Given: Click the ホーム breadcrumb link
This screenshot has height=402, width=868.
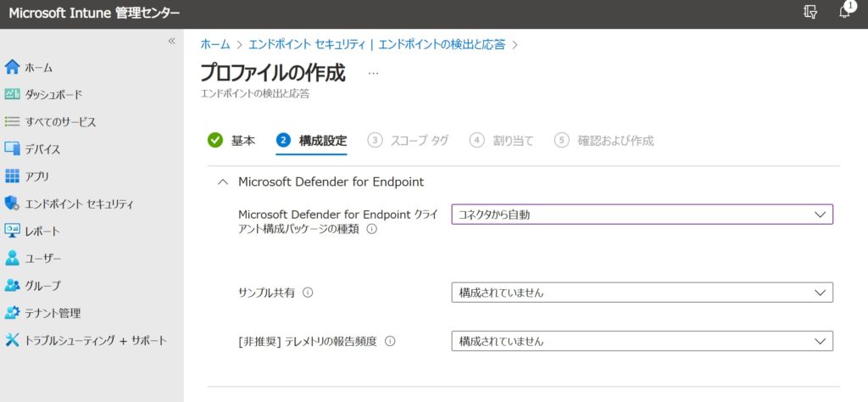Looking at the screenshot, I should coord(215,43).
